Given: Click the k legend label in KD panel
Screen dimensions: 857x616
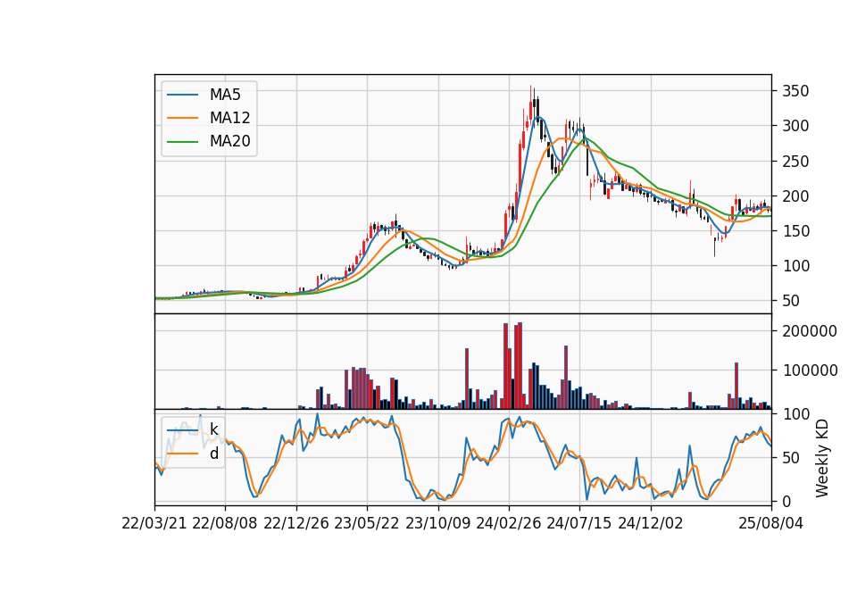Looking at the screenshot, I should click(x=213, y=429).
